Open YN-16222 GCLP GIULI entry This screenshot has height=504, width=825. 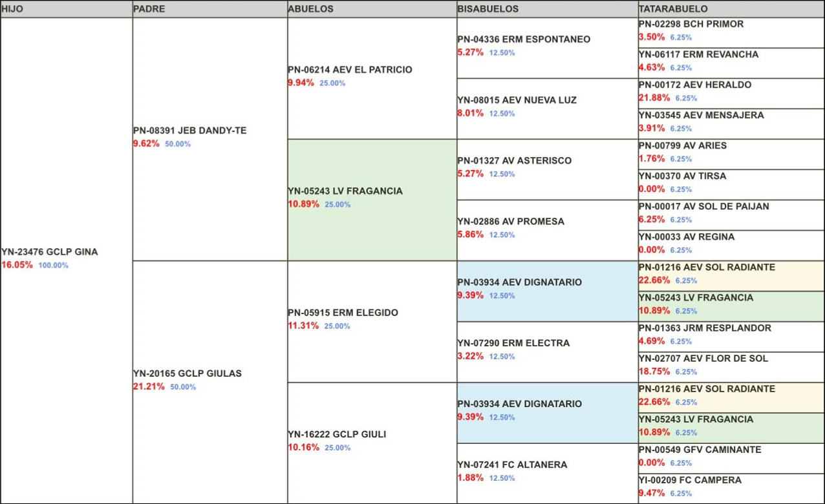[x=372, y=443]
